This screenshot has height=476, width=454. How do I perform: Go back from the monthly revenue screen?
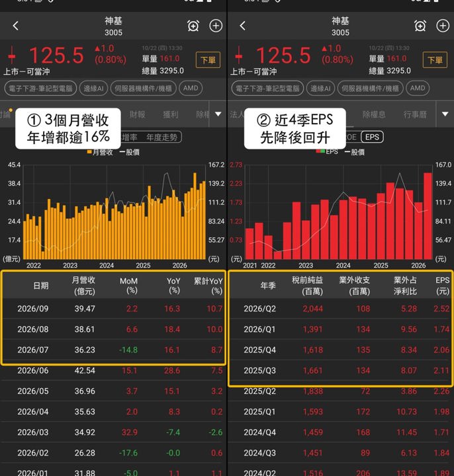coord(16,26)
